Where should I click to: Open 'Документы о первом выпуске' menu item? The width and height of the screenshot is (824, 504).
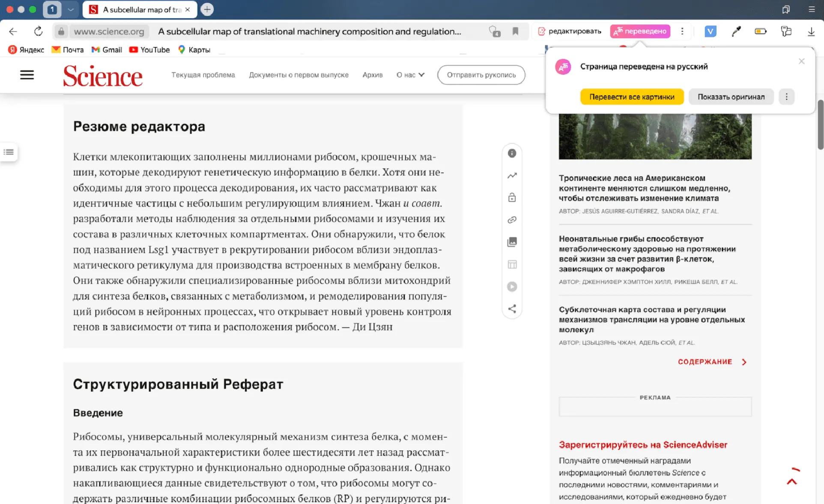tap(299, 75)
